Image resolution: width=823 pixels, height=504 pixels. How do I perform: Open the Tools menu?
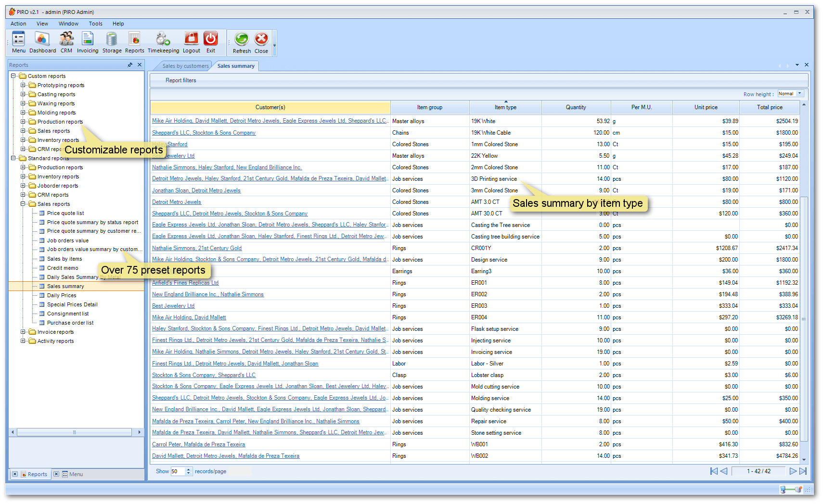click(95, 24)
